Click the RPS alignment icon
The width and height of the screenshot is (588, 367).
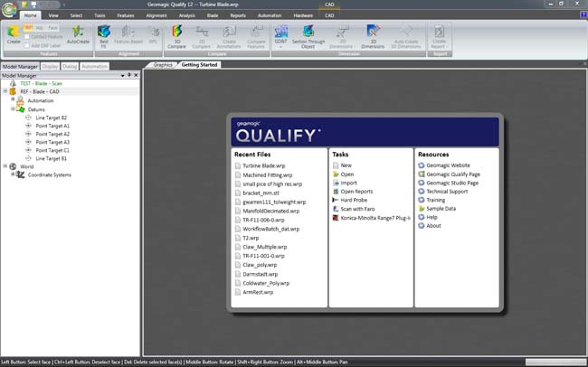point(154,32)
